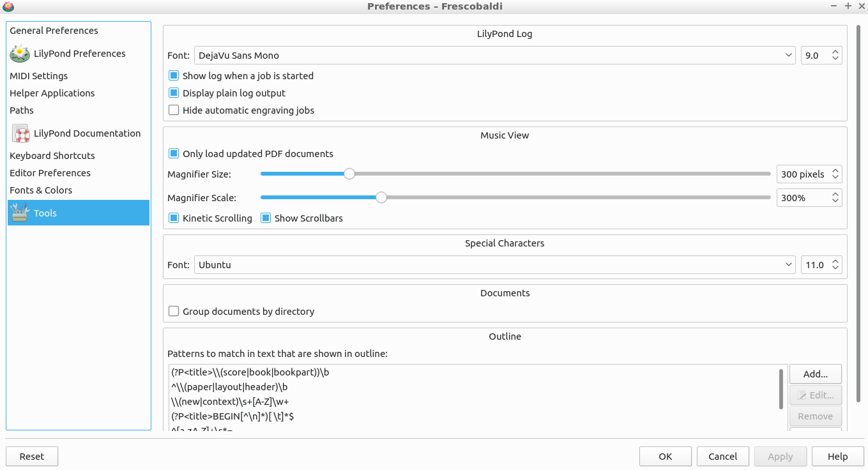
Task: Open Help for preferences
Action: [x=837, y=457]
